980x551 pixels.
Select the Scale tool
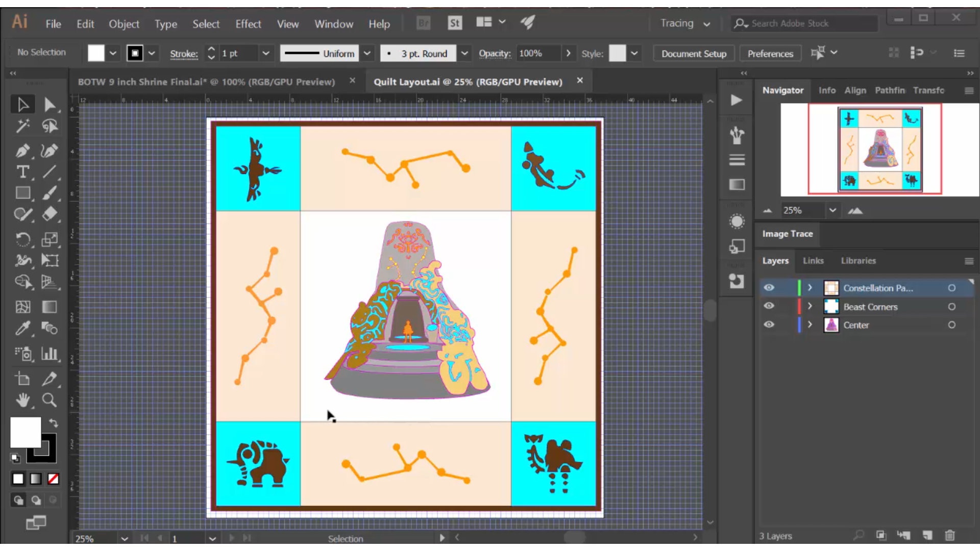coord(50,239)
